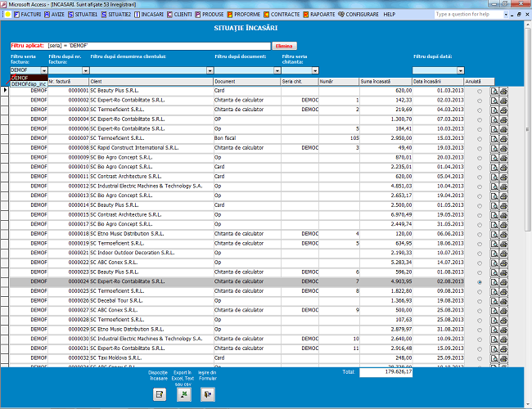532x409 pixels.
Task: Click the Total amount field 179.626,17
Action: [x=385, y=372]
